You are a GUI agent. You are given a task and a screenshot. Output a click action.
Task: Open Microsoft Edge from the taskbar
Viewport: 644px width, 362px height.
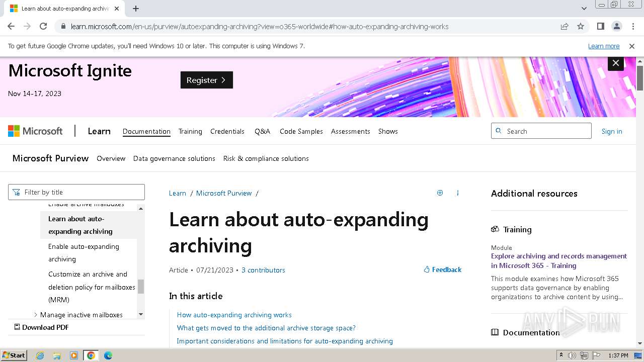coord(108,355)
